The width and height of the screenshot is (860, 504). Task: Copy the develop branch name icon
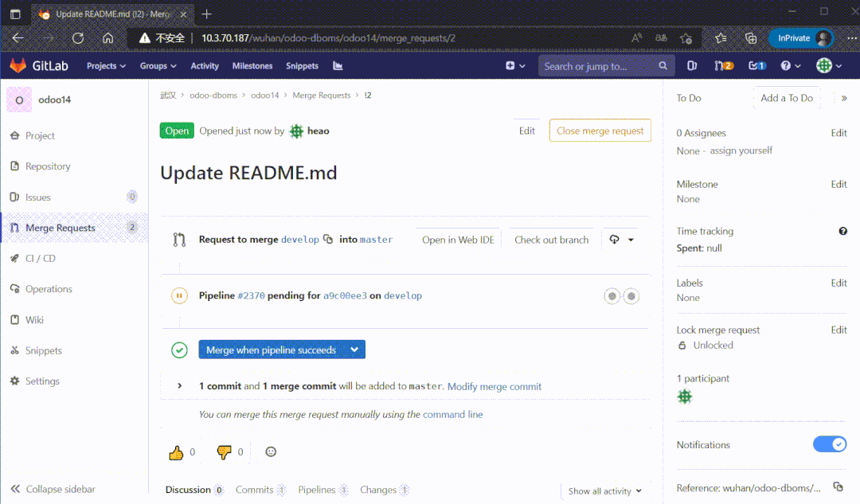328,240
